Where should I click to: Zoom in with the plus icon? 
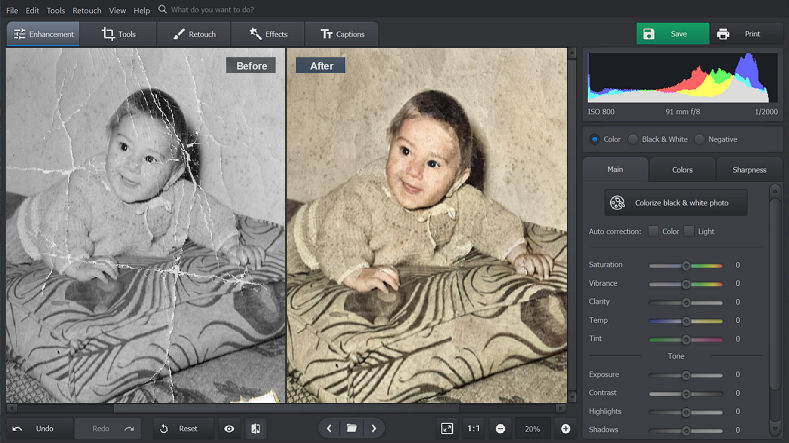(x=566, y=428)
